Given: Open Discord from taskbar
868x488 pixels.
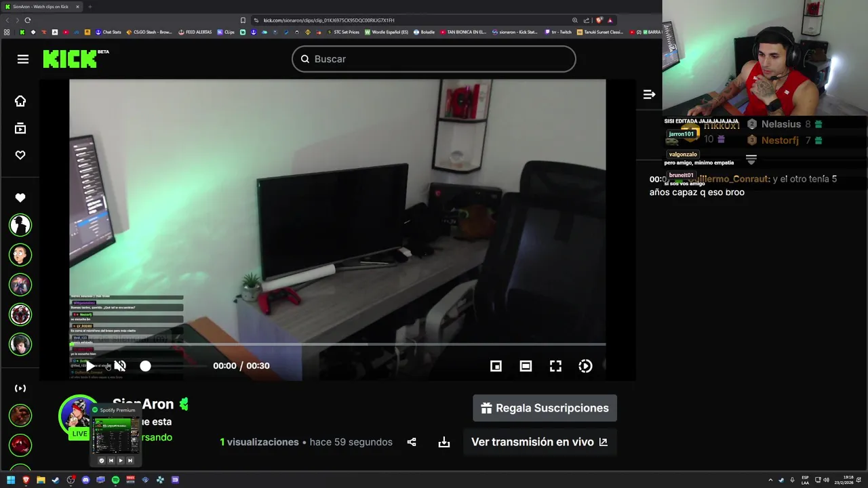Looking at the screenshot, I should pyautogui.click(x=85, y=480).
